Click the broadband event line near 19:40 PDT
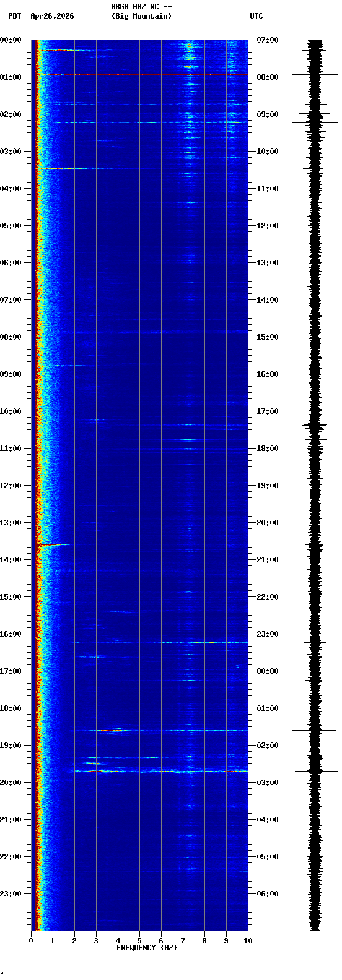This screenshot has height=980, width=342. tap(160, 771)
